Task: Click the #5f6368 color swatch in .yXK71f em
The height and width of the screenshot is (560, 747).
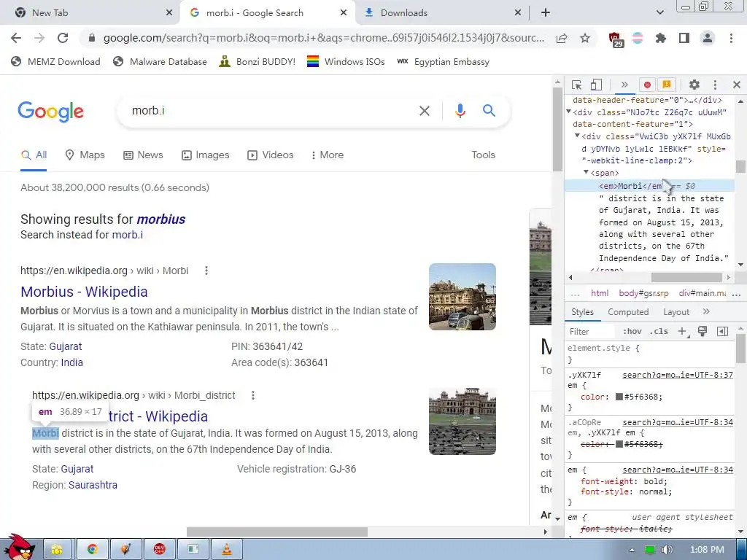Action: [x=619, y=397]
